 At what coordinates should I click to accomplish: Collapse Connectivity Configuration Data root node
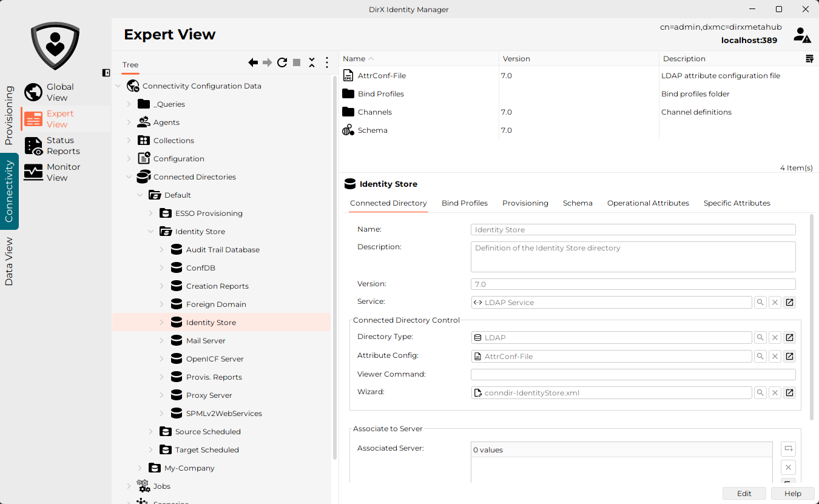click(x=118, y=86)
